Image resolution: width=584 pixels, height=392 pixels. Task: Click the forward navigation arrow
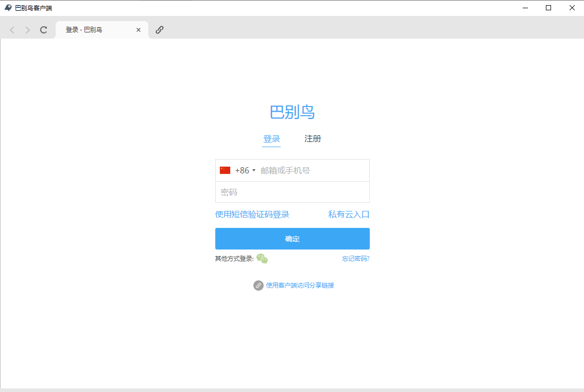pos(28,30)
